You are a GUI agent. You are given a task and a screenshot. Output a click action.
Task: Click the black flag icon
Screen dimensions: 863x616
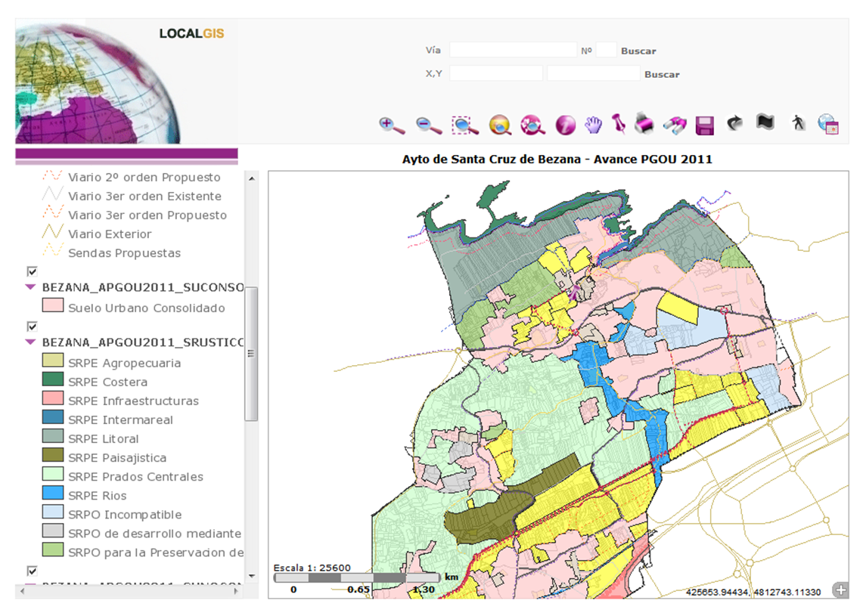pyautogui.click(x=765, y=122)
